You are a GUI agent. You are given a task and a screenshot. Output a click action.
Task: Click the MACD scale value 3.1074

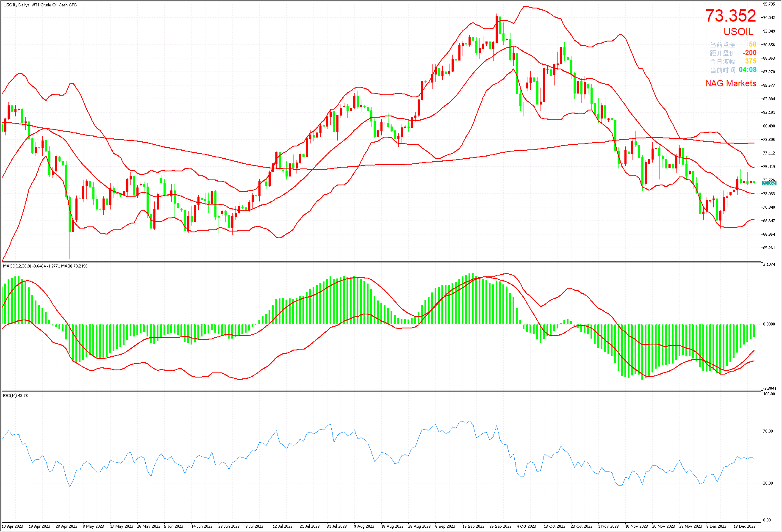pyautogui.click(x=769, y=265)
